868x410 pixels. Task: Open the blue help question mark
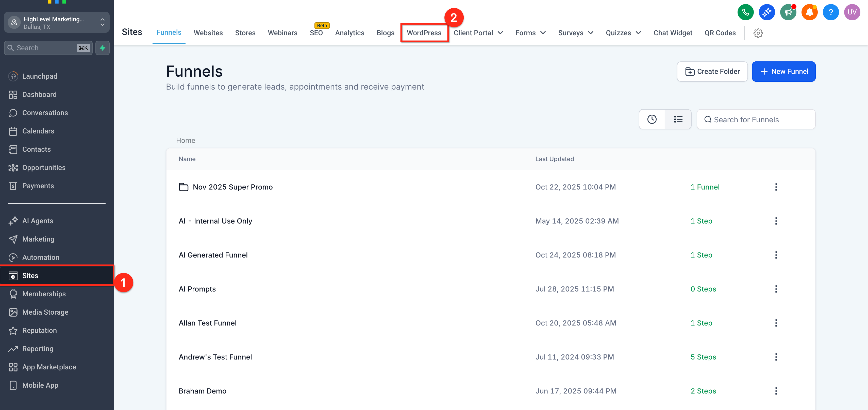pos(831,12)
